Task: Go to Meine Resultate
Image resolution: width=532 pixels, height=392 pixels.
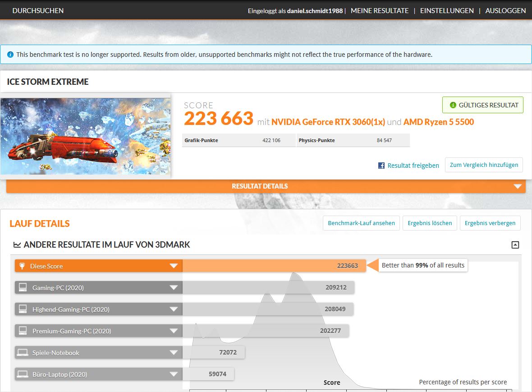Action: [x=380, y=10]
